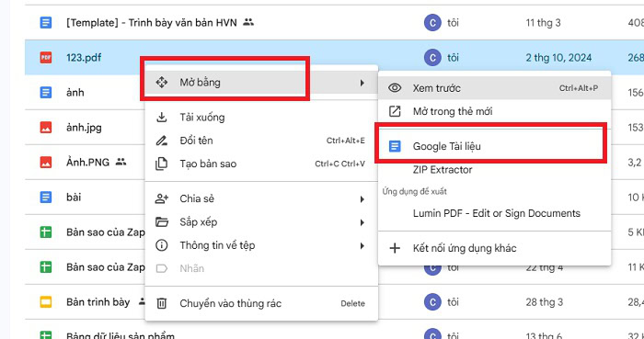Viewport: 644px width, 339px height.
Task: Click the shared-people icon next to Ảnh.PNG
Action: click(121, 162)
